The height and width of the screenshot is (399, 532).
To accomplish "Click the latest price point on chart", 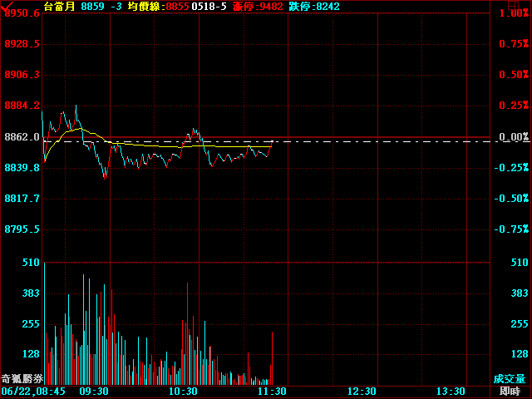I will click(x=272, y=141).
